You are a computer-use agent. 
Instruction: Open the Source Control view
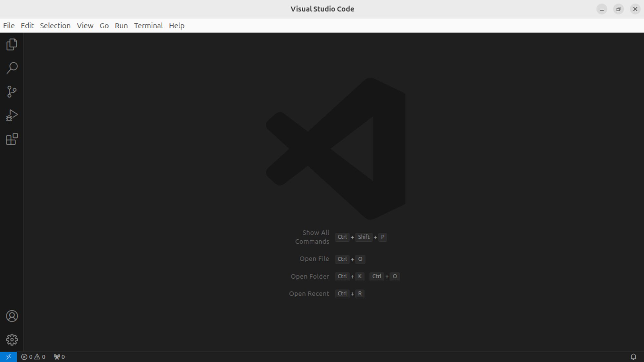[x=12, y=92]
